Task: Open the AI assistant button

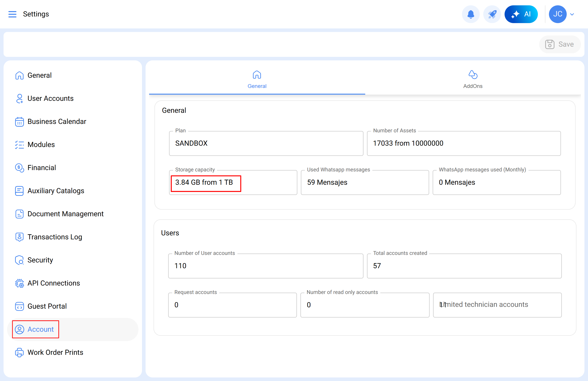Action: coord(521,14)
